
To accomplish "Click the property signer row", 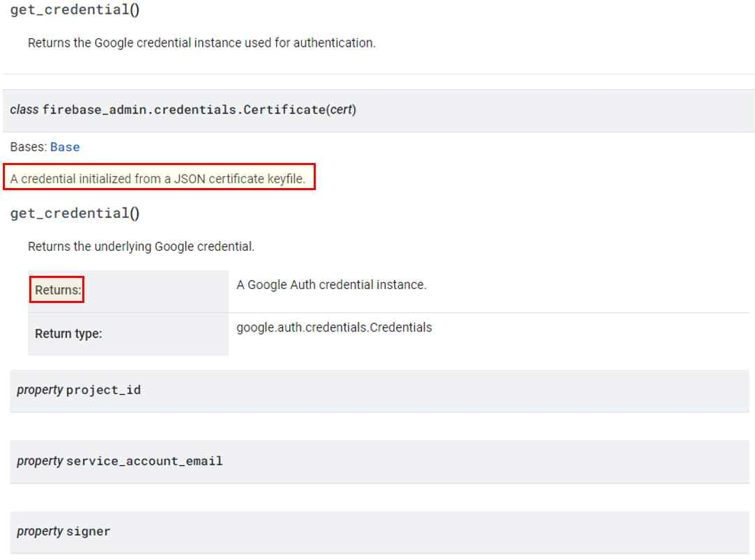I will coord(379,531).
